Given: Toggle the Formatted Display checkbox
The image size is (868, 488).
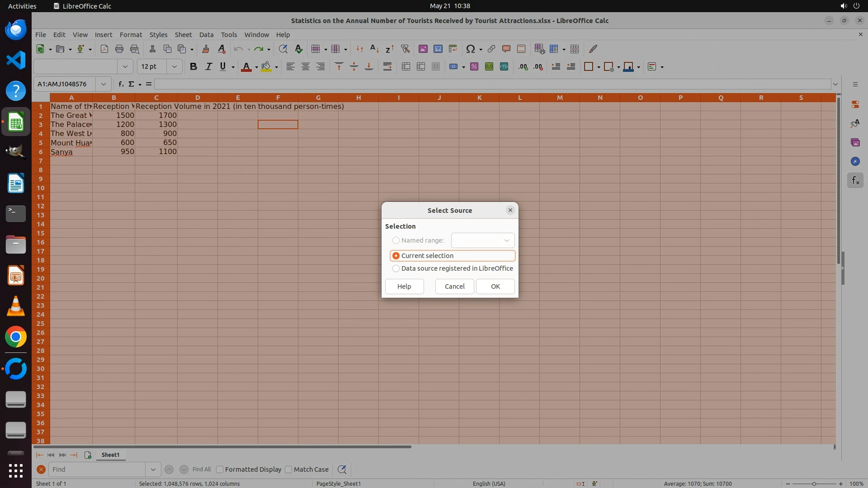Looking at the screenshot, I should pyautogui.click(x=220, y=469).
